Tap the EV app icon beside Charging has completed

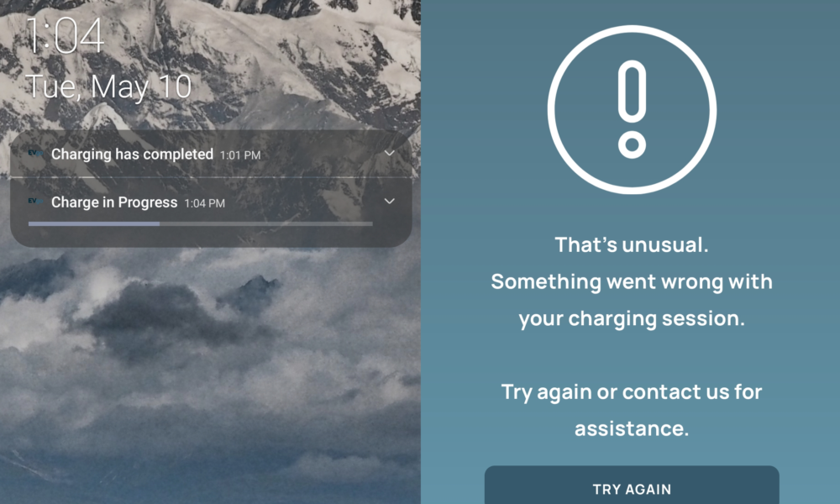(x=34, y=154)
